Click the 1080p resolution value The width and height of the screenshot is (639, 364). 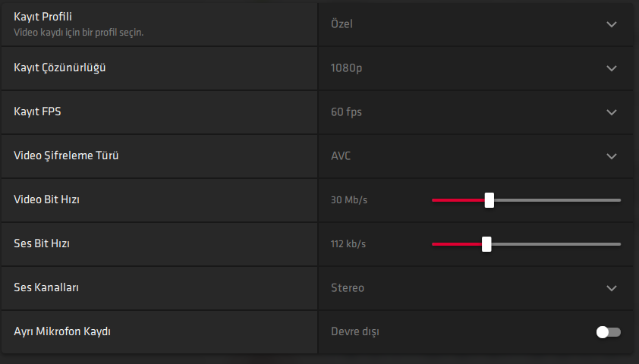pos(347,68)
